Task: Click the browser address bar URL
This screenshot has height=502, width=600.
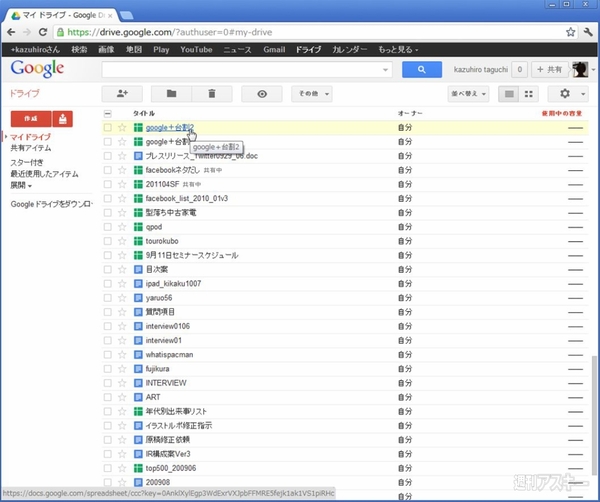Action: coord(170,32)
